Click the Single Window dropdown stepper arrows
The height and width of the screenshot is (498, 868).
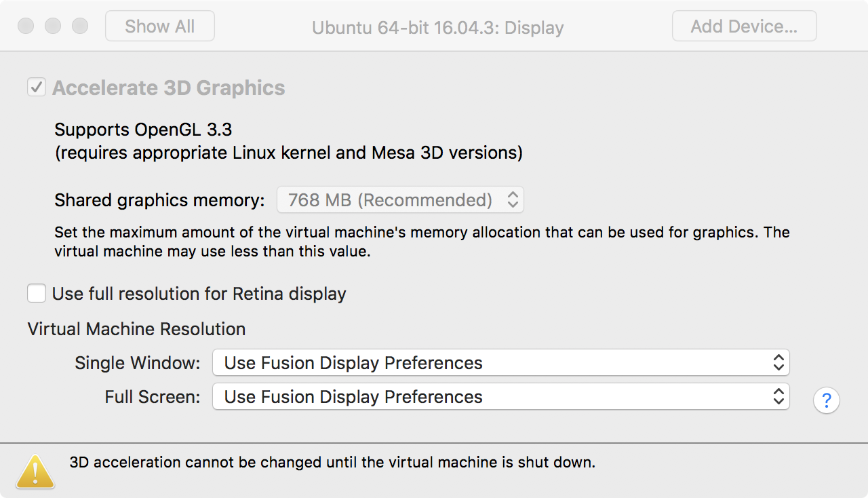[x=778, y=363]
